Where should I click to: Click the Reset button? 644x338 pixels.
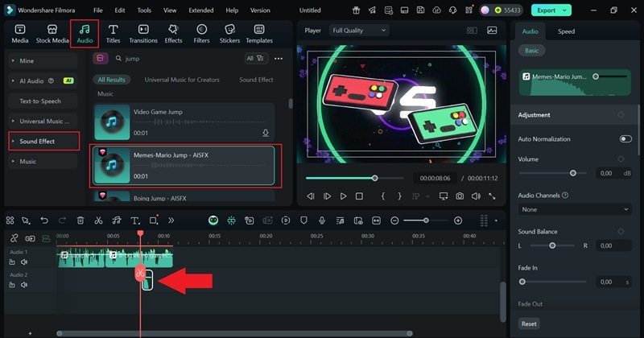click(529, 324)
